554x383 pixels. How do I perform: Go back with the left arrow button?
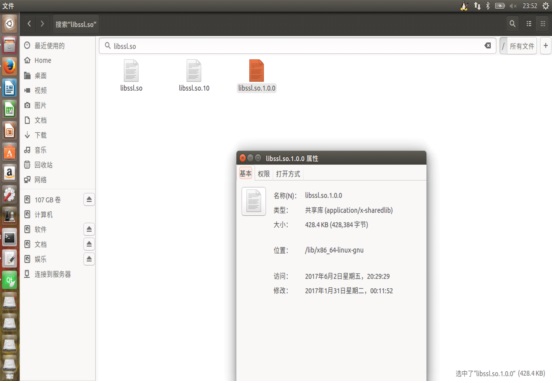click(x=29, y=24)
